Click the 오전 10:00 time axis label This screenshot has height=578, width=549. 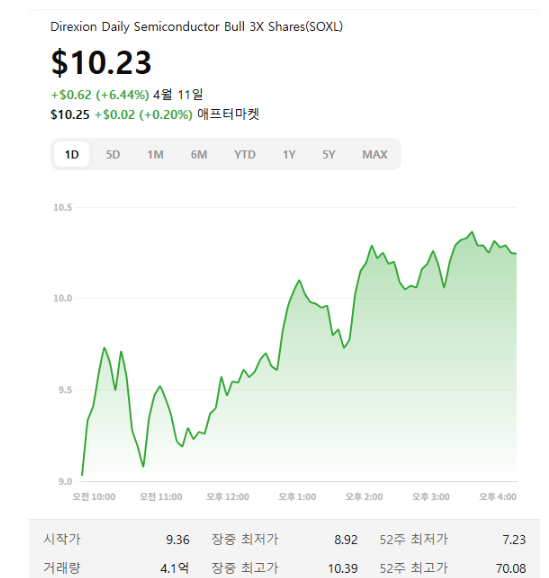(x=94, y=497)
